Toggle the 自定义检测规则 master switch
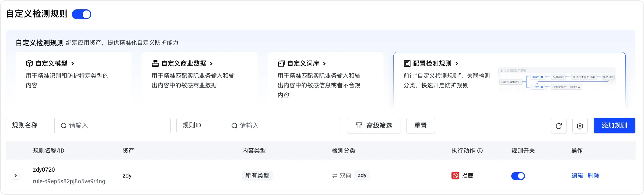644x195 pixels. pyautogui.click(x=82, y=14)
